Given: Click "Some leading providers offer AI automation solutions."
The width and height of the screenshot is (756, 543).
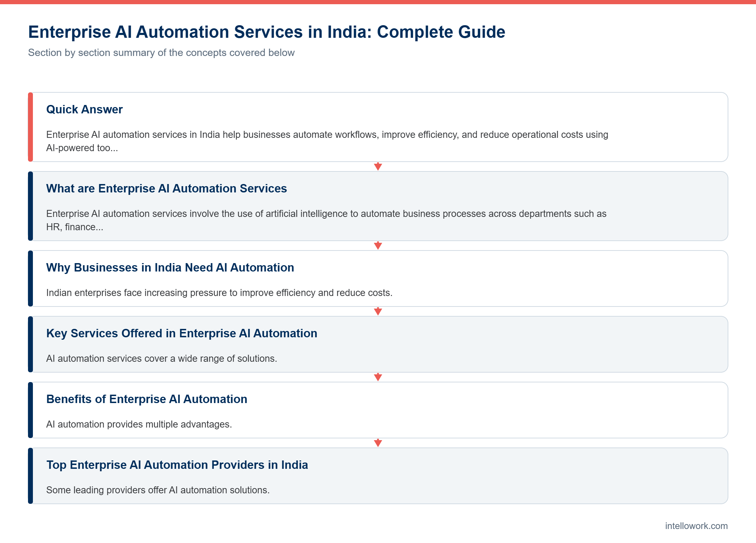Looking at the screenshot, I should [x=158, y=490].
